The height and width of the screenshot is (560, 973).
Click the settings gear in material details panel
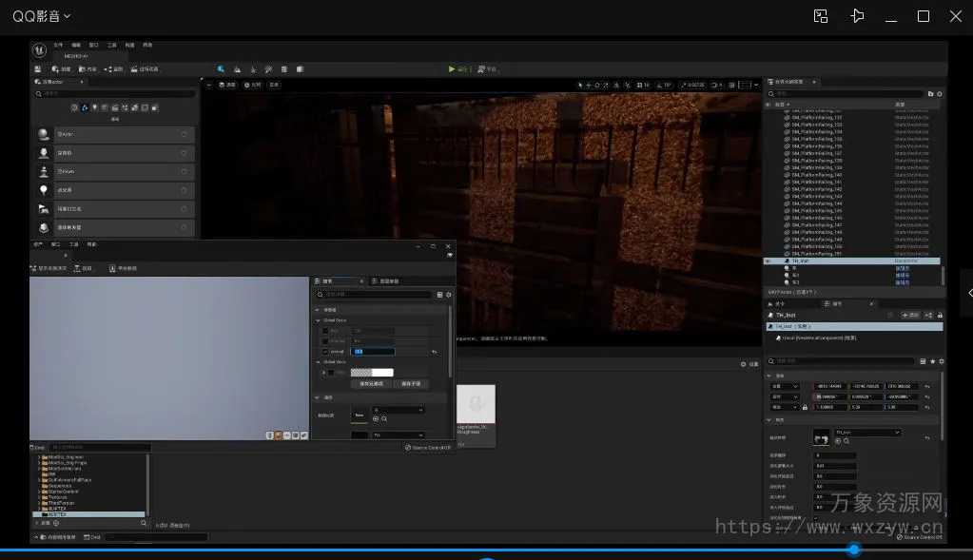coord(449,295)
